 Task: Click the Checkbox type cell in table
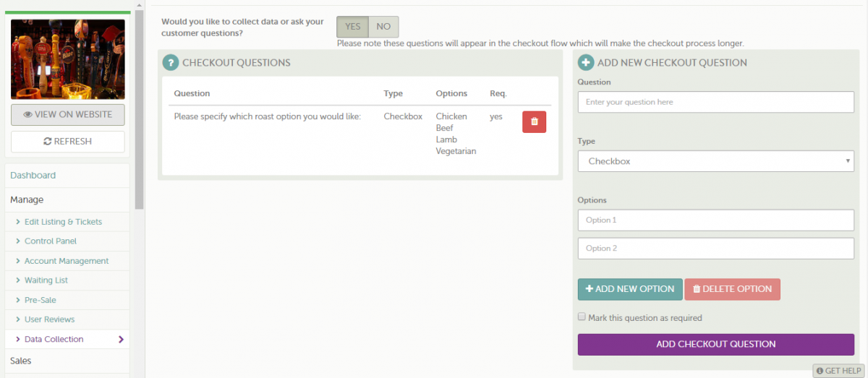(403, 116)
